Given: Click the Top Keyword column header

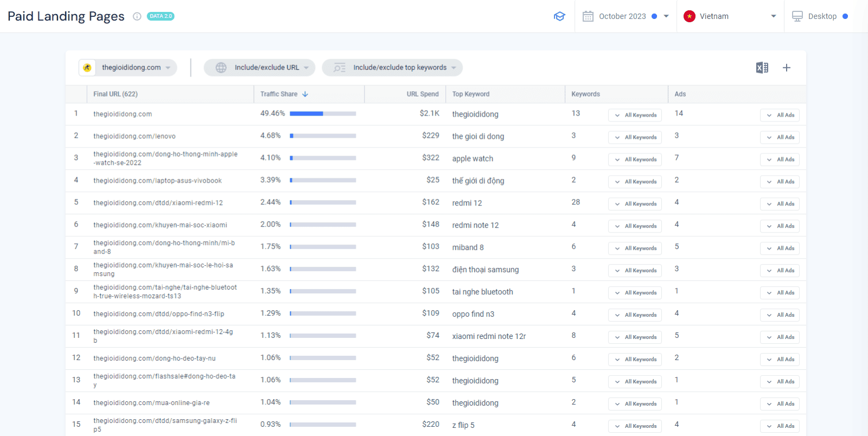Looking at the screenshot, I should [471, 94].
